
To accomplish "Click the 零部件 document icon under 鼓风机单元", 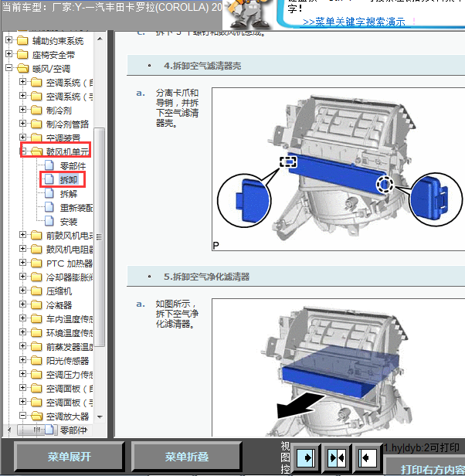I will coord(49,165).
